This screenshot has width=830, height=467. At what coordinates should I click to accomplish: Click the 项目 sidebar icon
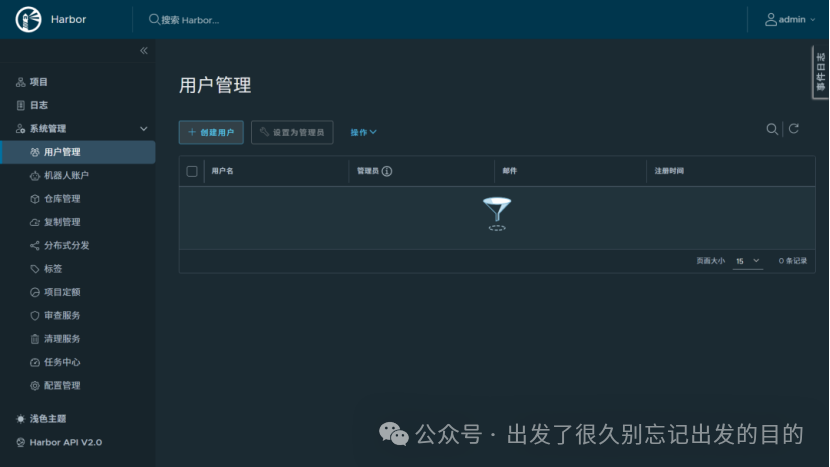click(x=21, y=82)
